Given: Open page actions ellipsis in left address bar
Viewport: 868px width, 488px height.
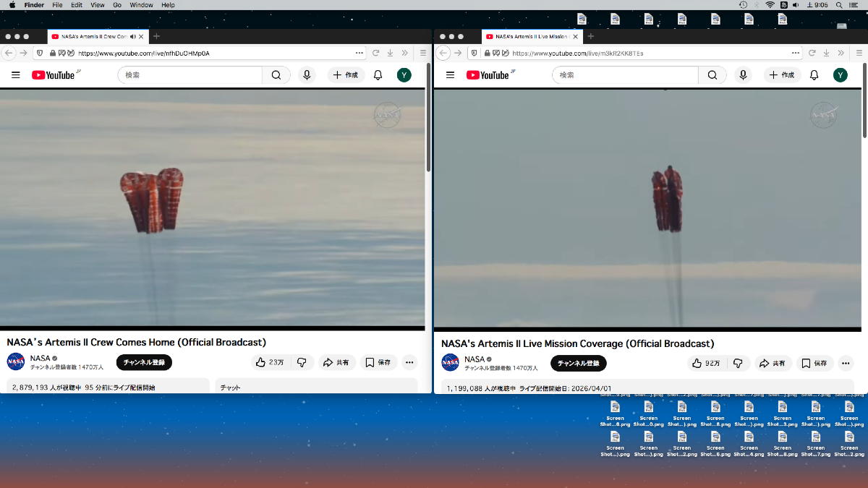Looking at the screenshot, I should pyautogui.click(x=359, y=53).
